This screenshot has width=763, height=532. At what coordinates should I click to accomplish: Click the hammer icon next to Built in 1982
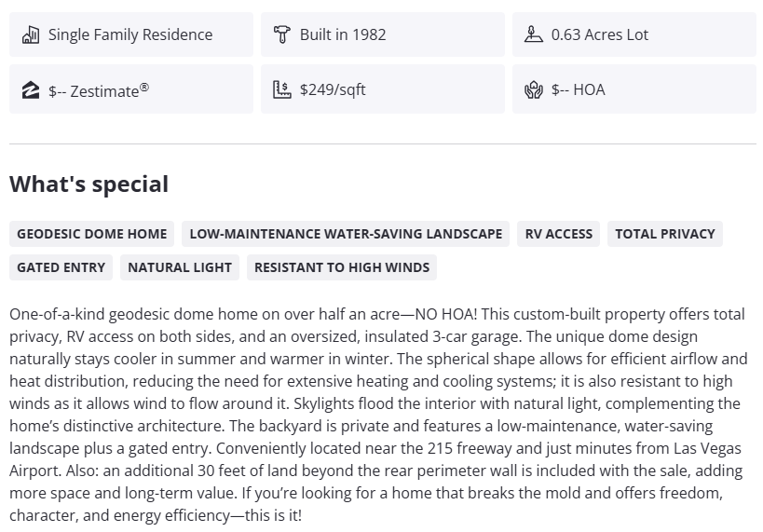click(281, 35)
